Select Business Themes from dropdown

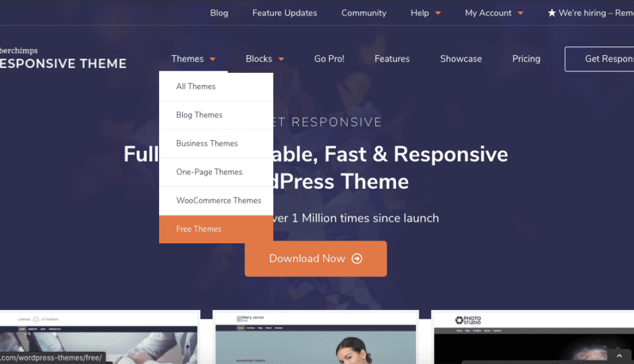pos(216,144)
